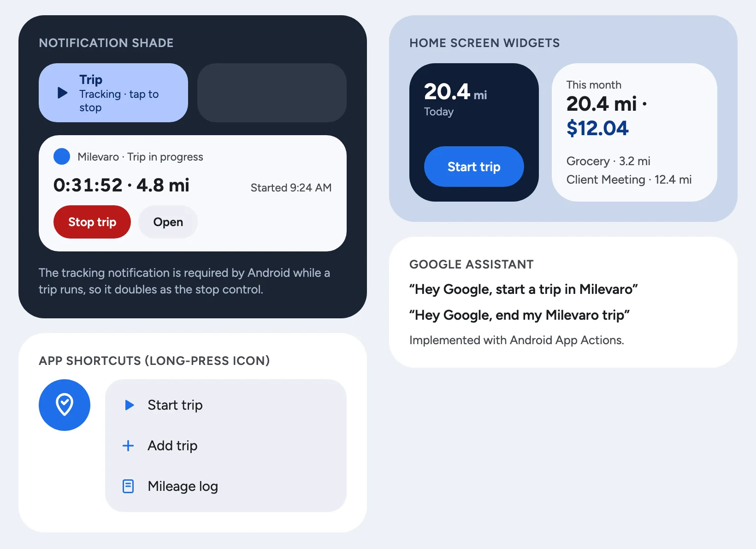The height and width of the screenshot is (549, 756).
Task: Select the Client Meeting · 12.4 mi entry
Action: click(x=629, y=179)
